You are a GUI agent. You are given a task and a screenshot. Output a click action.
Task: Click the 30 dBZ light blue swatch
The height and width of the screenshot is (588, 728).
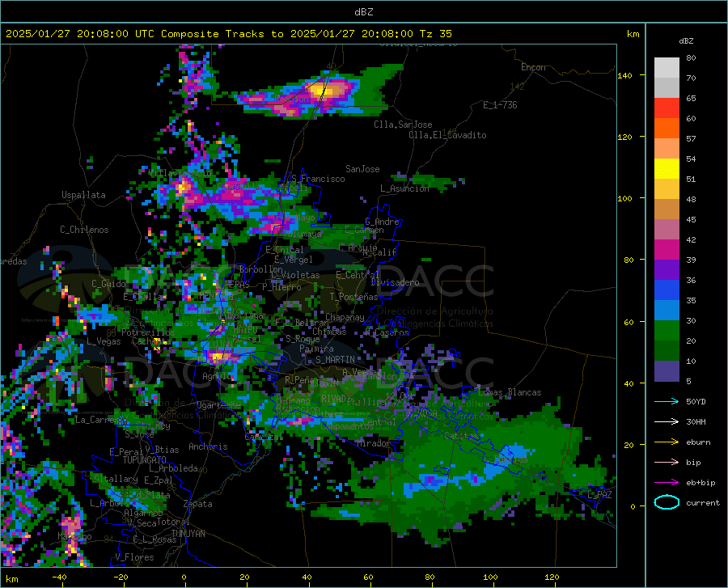click(x=667, y=311)
